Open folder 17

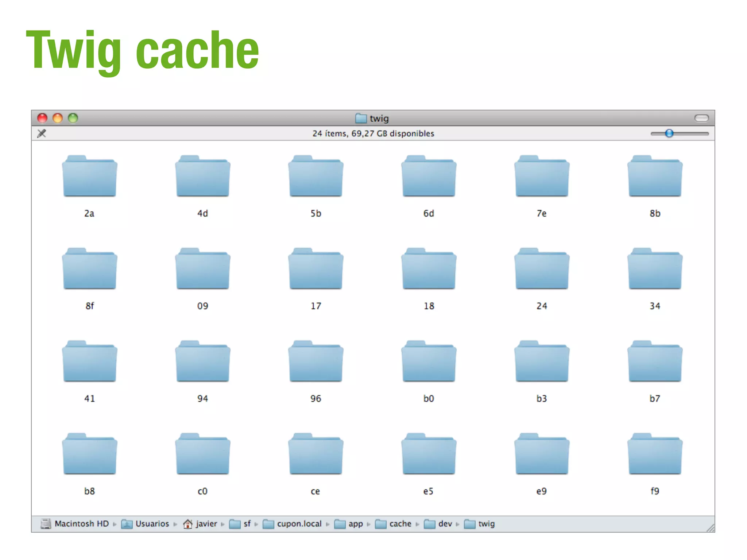click(x=316, y=269)
